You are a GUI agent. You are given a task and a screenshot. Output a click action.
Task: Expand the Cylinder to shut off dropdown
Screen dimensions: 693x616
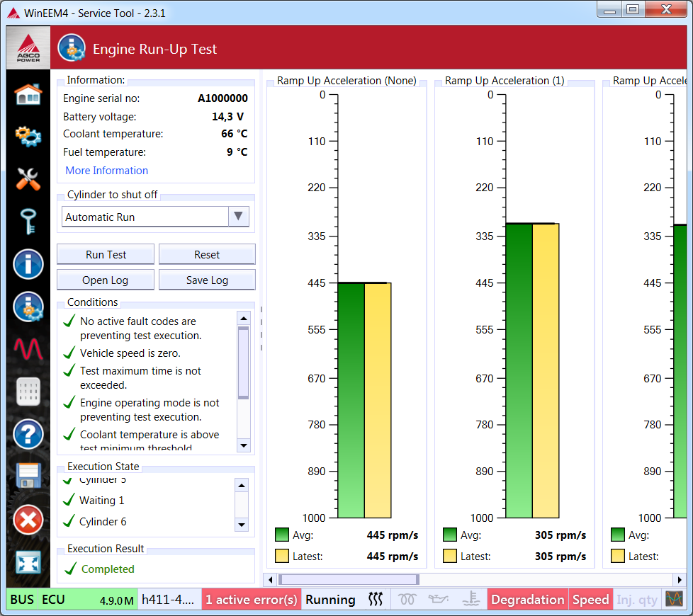(x=238, y=217)
